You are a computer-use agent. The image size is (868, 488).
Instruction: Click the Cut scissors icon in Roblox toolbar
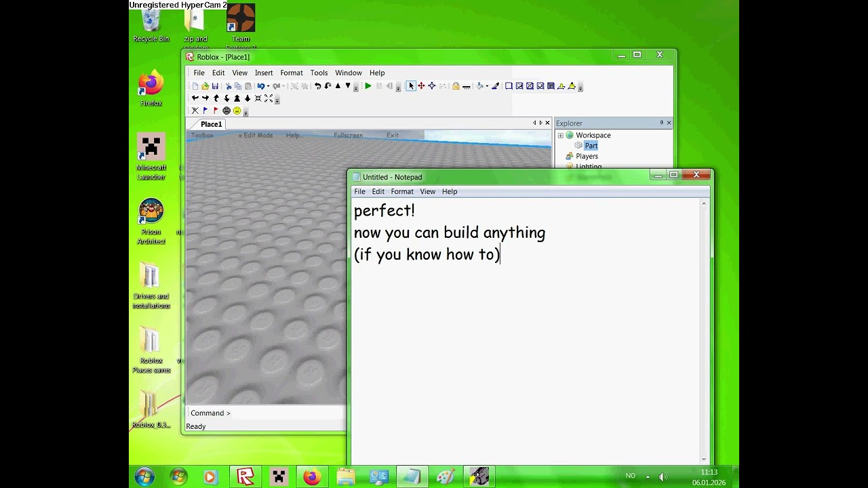(x=229, y=86)
